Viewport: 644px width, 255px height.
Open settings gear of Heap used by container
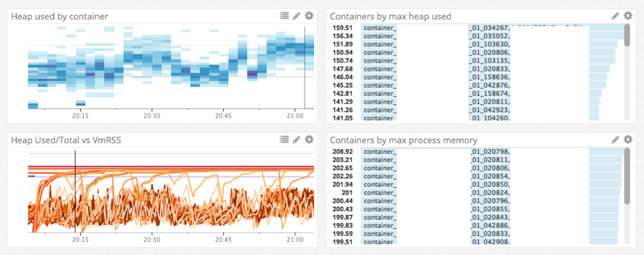pos(309,16)
